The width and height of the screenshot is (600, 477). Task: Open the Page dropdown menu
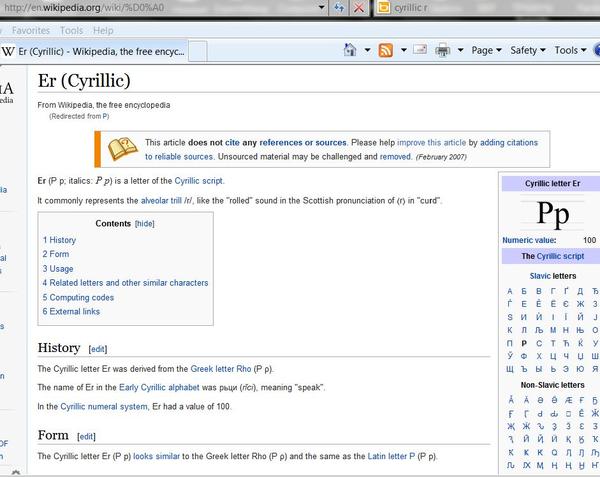486,50
